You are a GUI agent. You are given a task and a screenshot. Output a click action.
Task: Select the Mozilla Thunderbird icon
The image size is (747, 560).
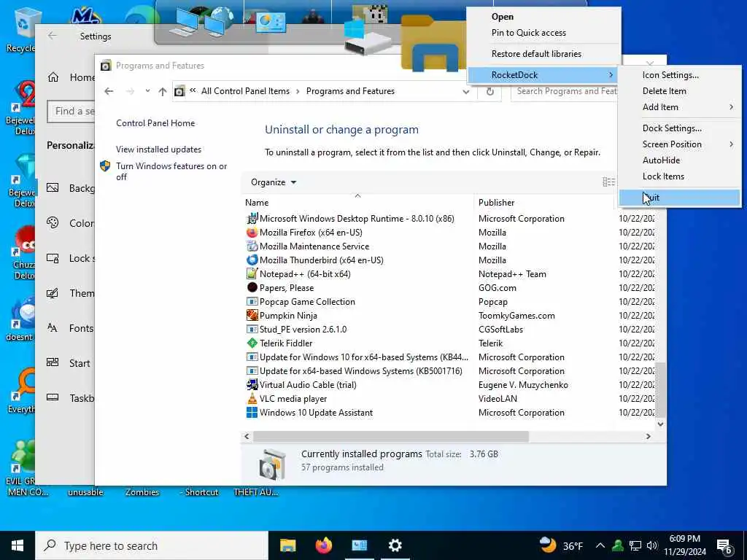(x=252, y=260)
